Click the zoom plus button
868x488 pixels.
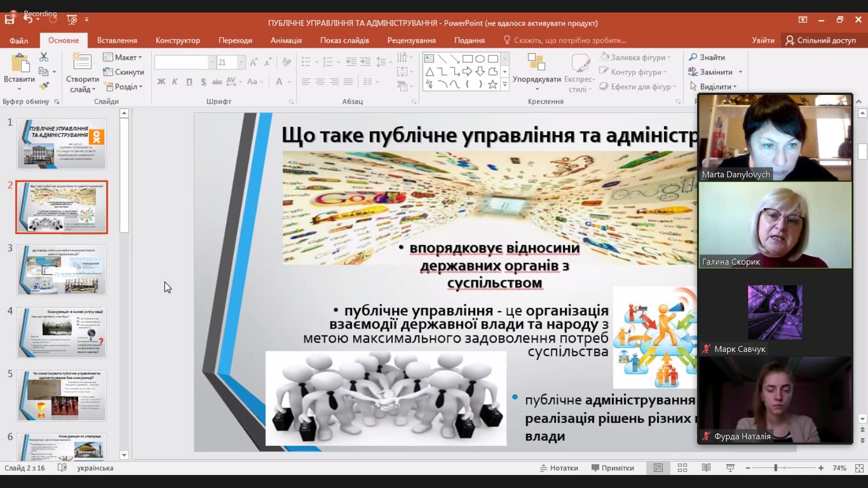[821, 468]
